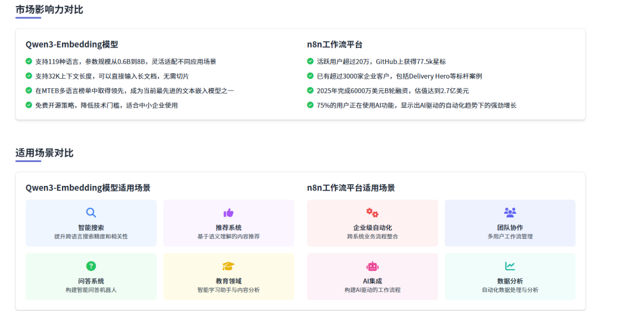
Task: Click the text 跨系统业务流程整合
Action: (x=373, y=237)
